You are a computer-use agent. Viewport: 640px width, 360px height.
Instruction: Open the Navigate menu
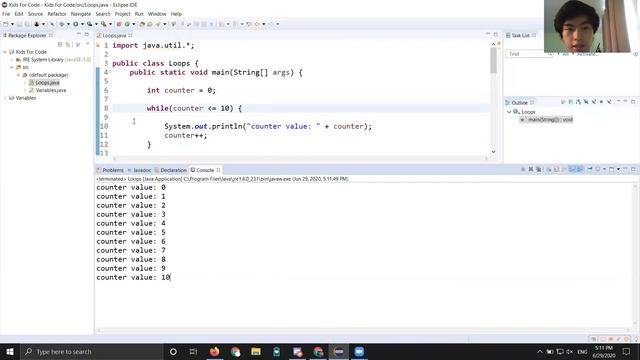[x=81, y=14]
